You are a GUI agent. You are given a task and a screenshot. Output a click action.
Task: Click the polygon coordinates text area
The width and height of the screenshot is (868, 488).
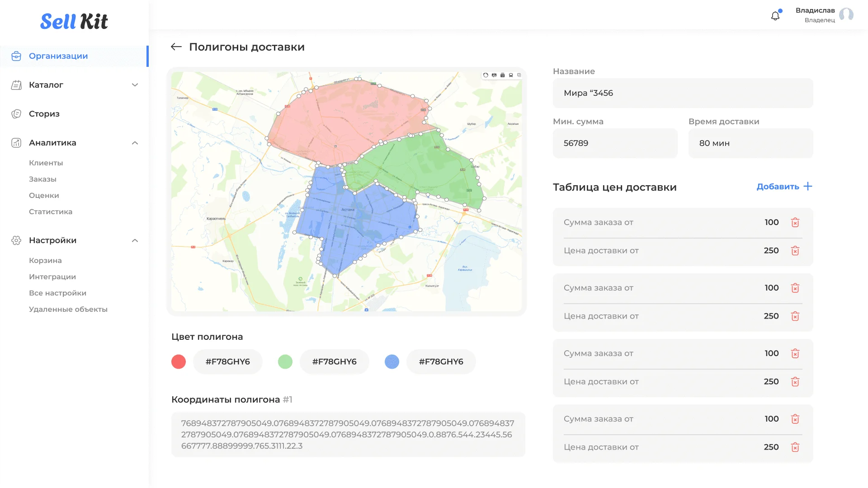point(348,434)
